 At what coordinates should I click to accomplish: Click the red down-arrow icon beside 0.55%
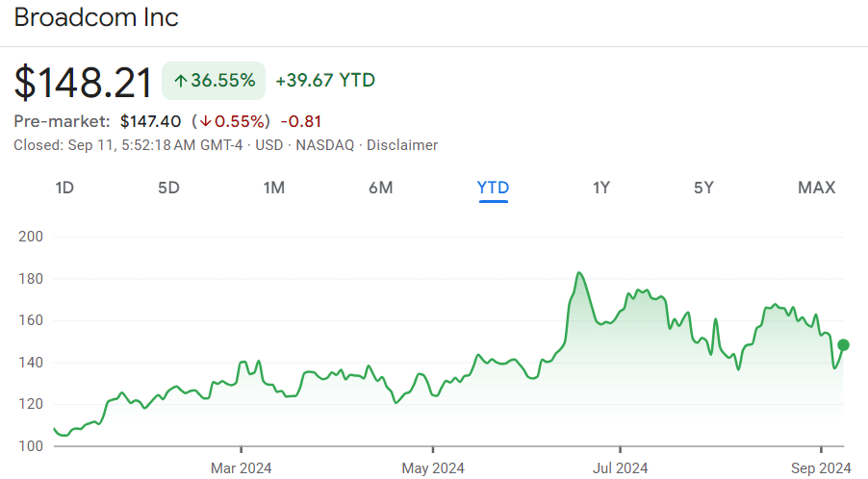205,122
